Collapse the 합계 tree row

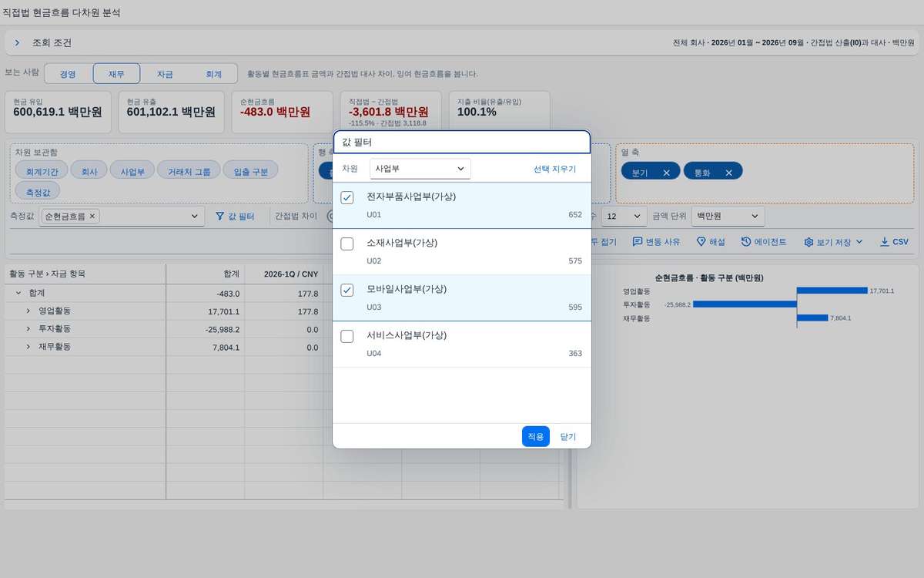click(18, 294)
